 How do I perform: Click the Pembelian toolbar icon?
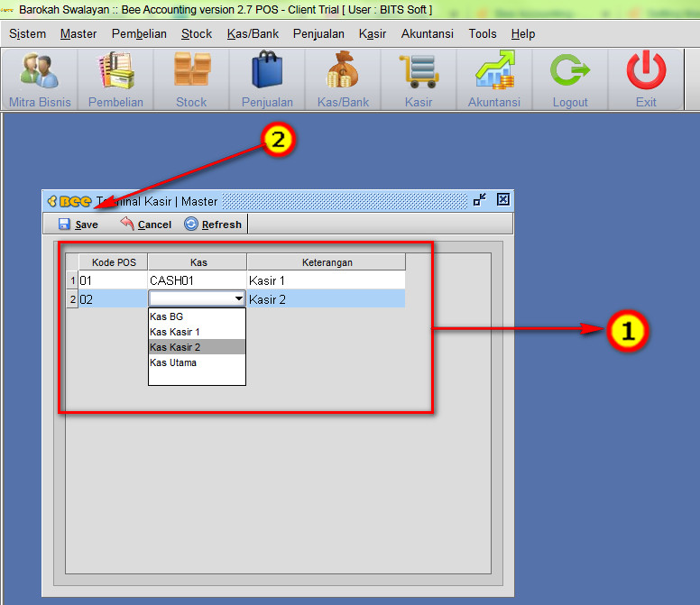(115, 79)
